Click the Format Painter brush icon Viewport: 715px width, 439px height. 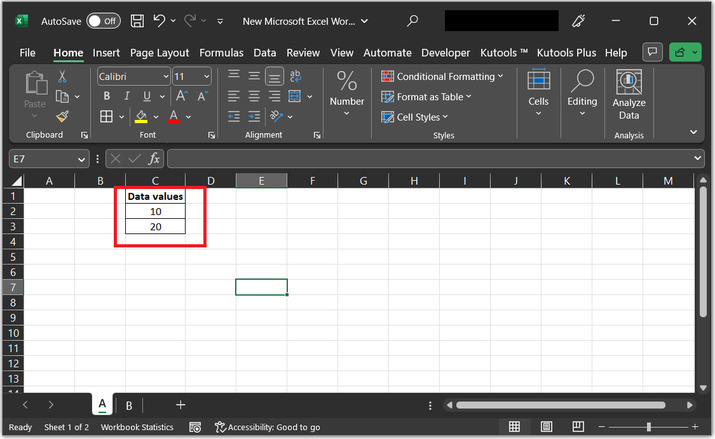(62, 117)
